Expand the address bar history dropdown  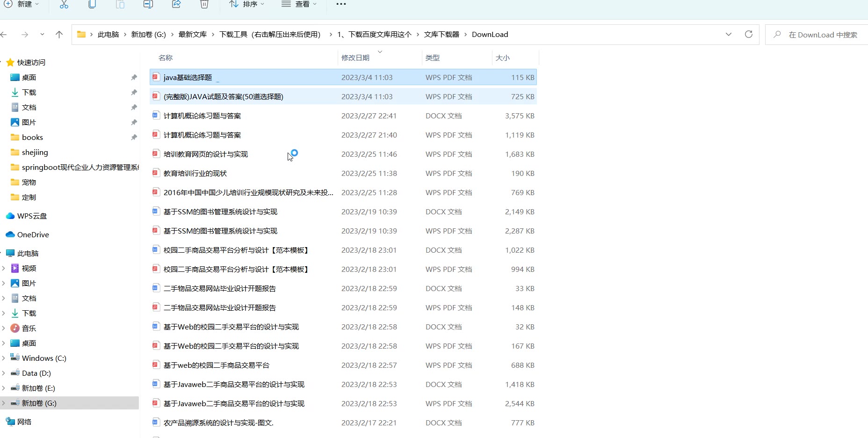click(728, 34)
